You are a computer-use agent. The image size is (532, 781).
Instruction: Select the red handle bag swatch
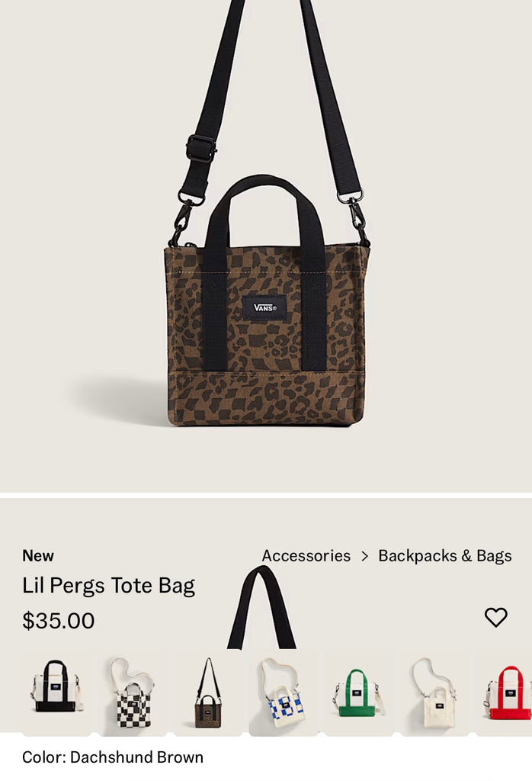(x=504, y=693)
